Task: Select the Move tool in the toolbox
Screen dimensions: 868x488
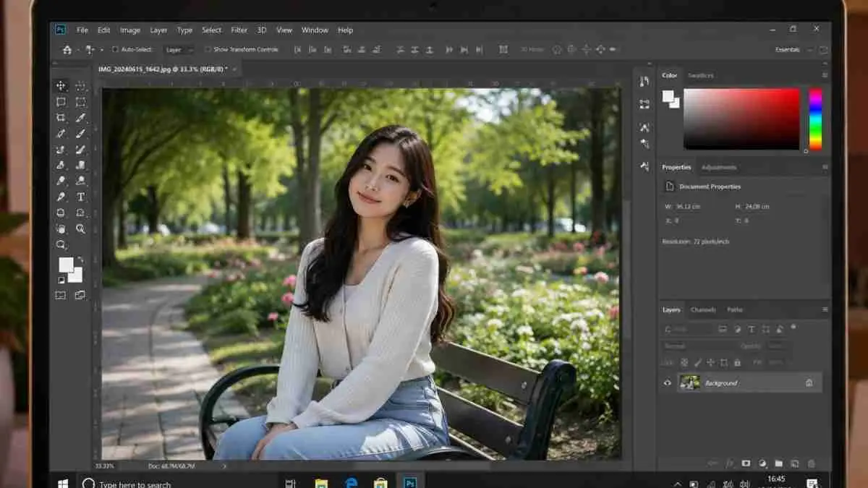Action: [x=61, y=86]
